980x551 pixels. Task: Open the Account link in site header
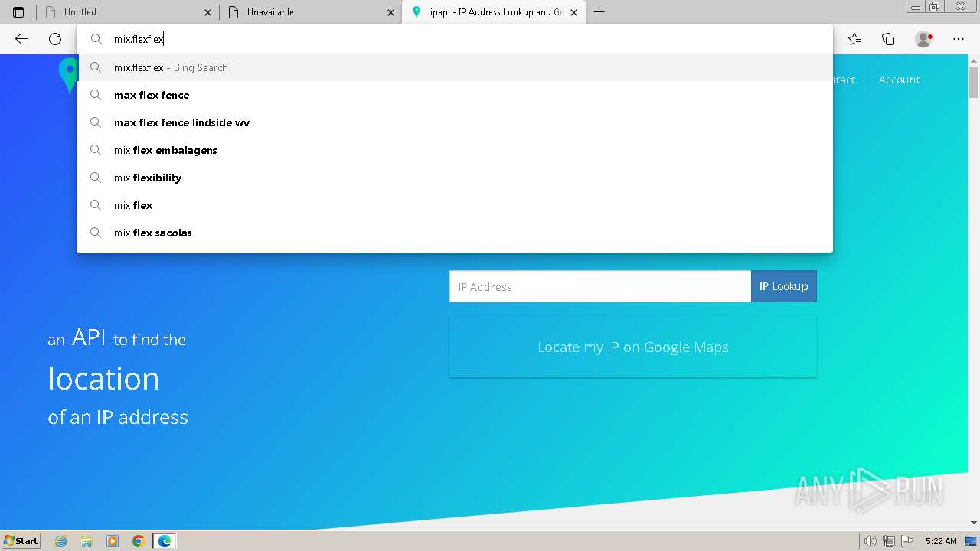899,80
